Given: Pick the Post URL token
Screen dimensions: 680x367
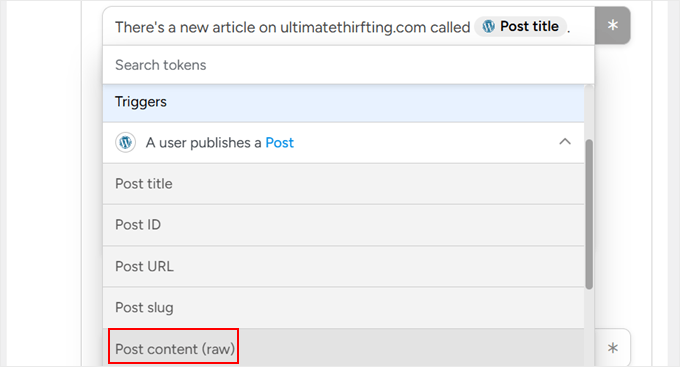Looking at the screenshot, I should point(343,266).
